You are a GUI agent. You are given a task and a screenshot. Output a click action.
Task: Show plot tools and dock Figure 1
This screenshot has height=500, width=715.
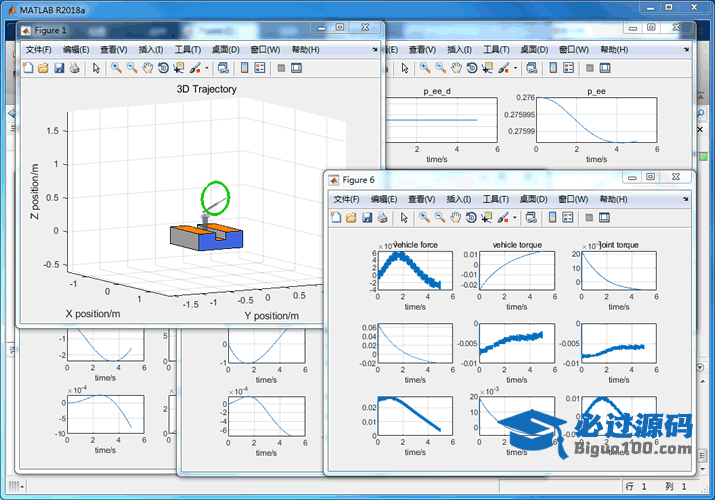coord(296,68)
